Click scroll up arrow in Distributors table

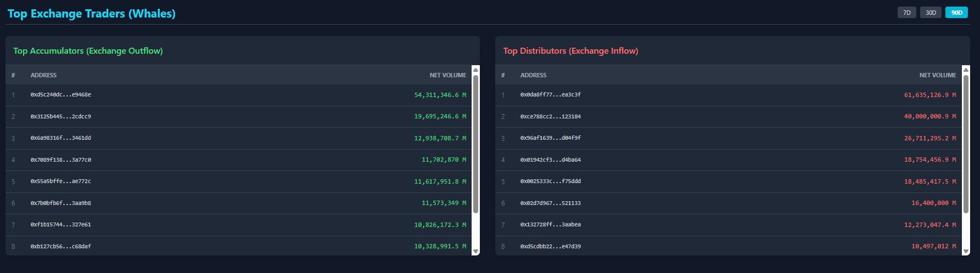coord(966,70)
